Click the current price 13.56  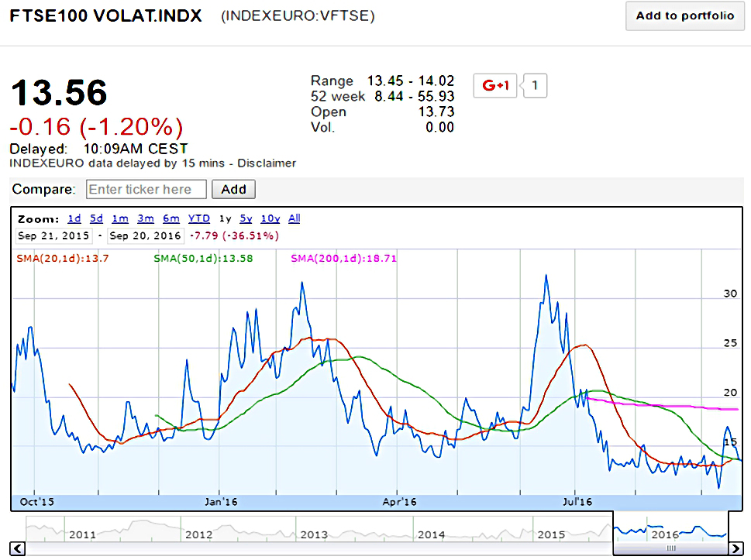point(59,93)
